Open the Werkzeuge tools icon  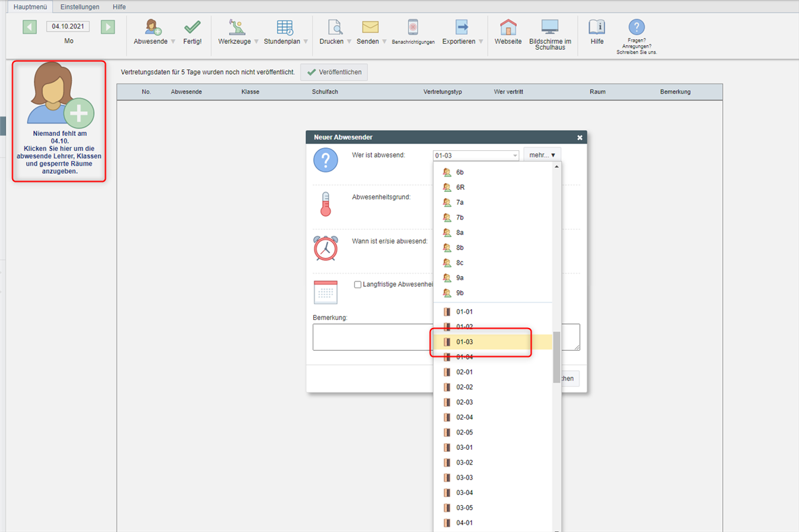pyautogui.click(x=236, y=28)
